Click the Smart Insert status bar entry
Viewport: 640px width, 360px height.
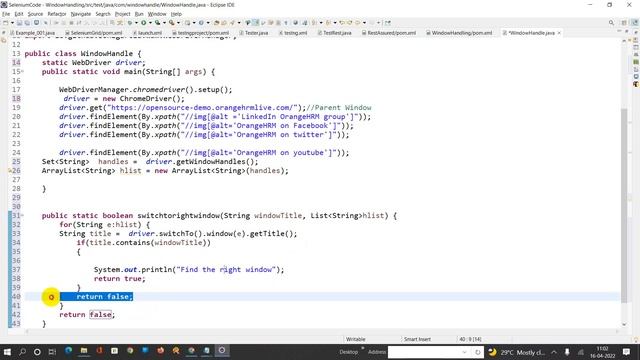(417, 339)
